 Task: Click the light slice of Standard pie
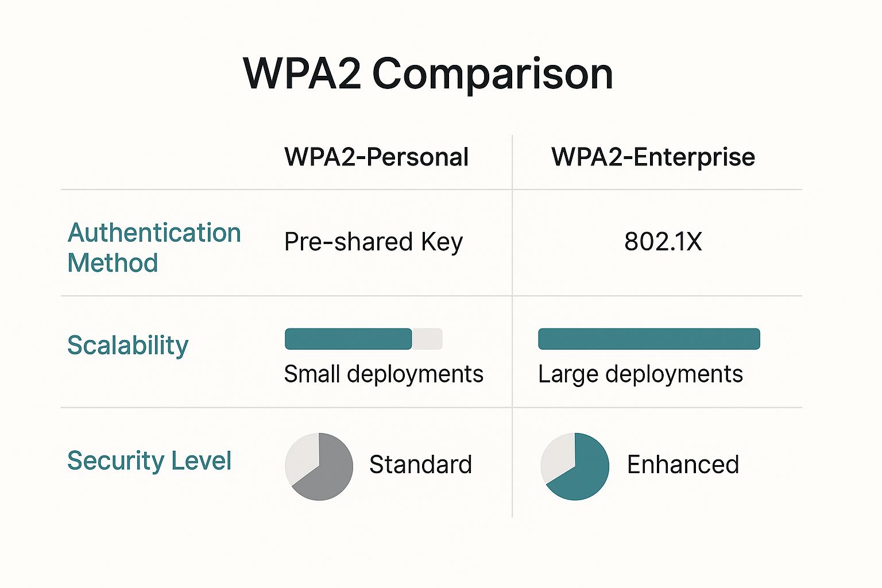[303, 458]
